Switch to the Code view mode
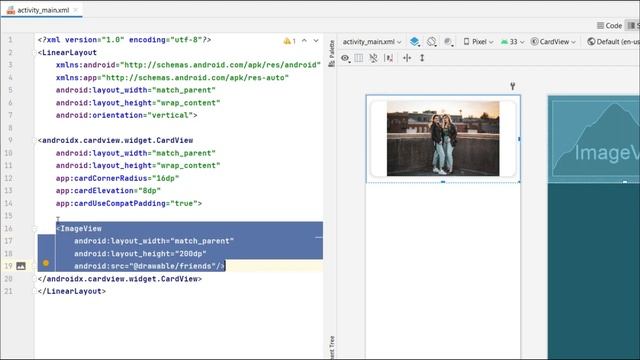Screen dimensions: 640x360 click(x=609, y=26)
